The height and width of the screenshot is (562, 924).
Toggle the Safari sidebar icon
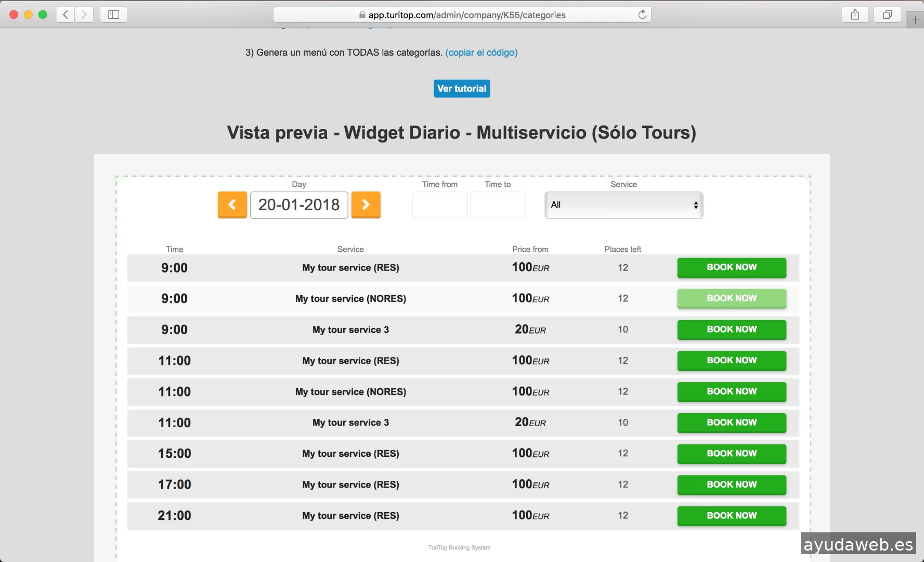tap(113, 15)
